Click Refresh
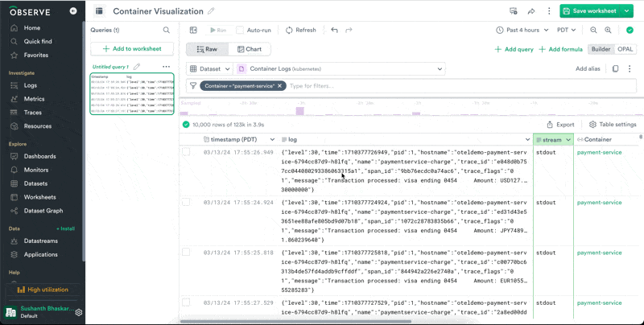The height and width of the screenshot is (325, 644). pos(300,30)
